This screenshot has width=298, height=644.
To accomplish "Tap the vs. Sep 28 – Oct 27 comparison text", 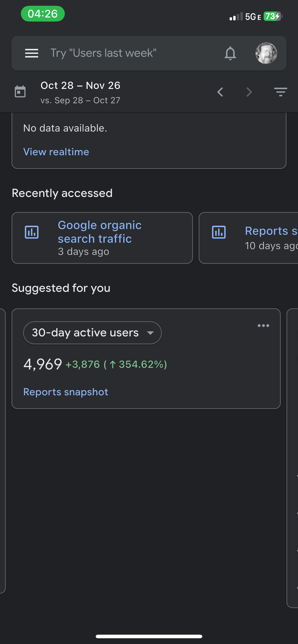I will pyautogui.click(x=80, y=100).
